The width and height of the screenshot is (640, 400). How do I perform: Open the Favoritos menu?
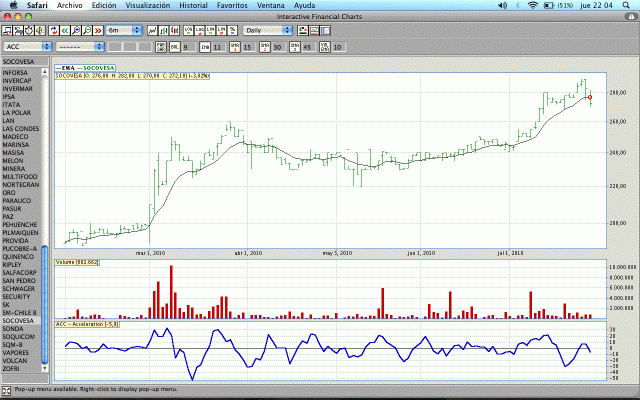coord(233,5)
